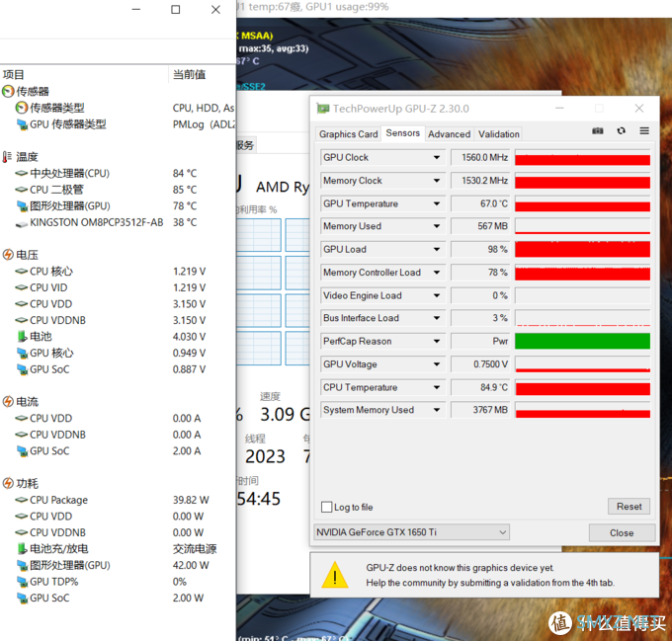Open the GPU Temperature sensor dropdown
The height and width of the screenshot is (641, 672).
[x=436, y=203]
